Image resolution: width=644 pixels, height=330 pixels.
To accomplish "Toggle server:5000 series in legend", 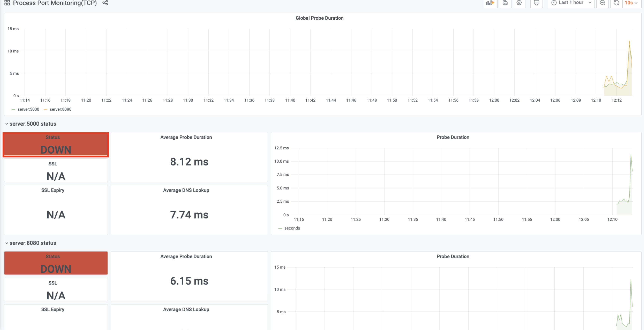I will coord(28,109).
